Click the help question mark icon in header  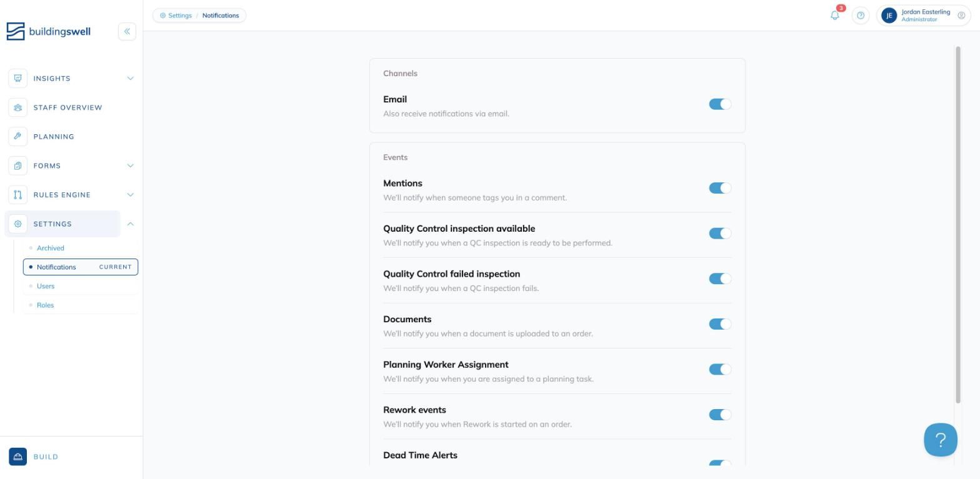pyautogui.click(x=861, y=16)
